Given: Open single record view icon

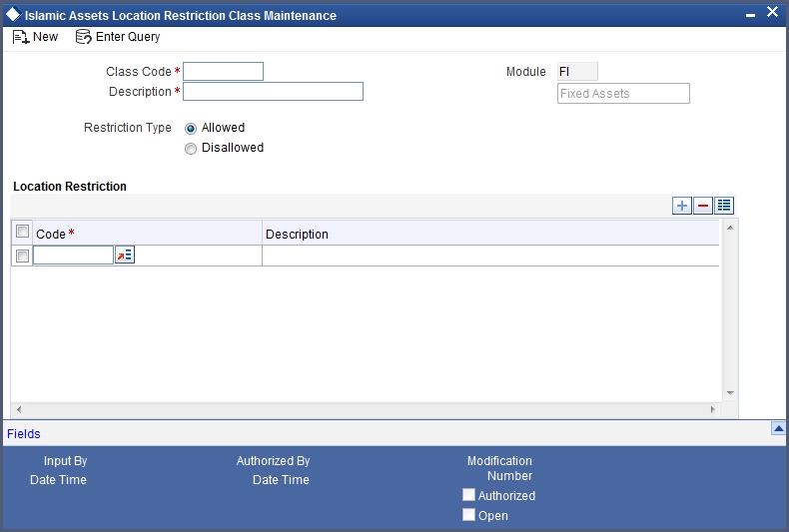Looking at the screenshot, I should click(724, 206).
